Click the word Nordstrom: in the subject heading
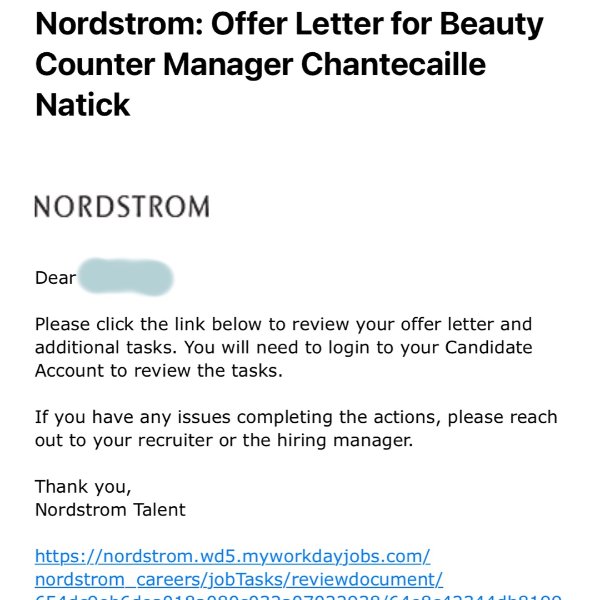600x600 pixels. [119, 24]
